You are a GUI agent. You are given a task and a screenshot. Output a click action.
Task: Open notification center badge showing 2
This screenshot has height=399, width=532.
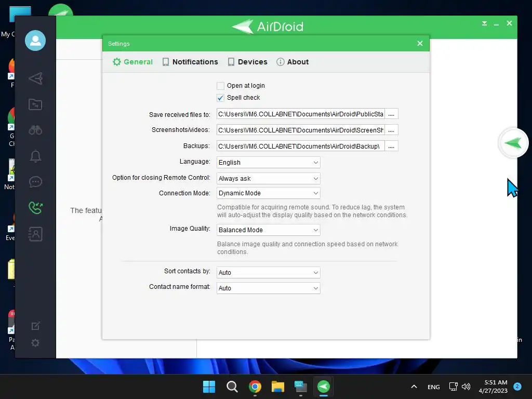pyautogui.click(x=517, y=386)
